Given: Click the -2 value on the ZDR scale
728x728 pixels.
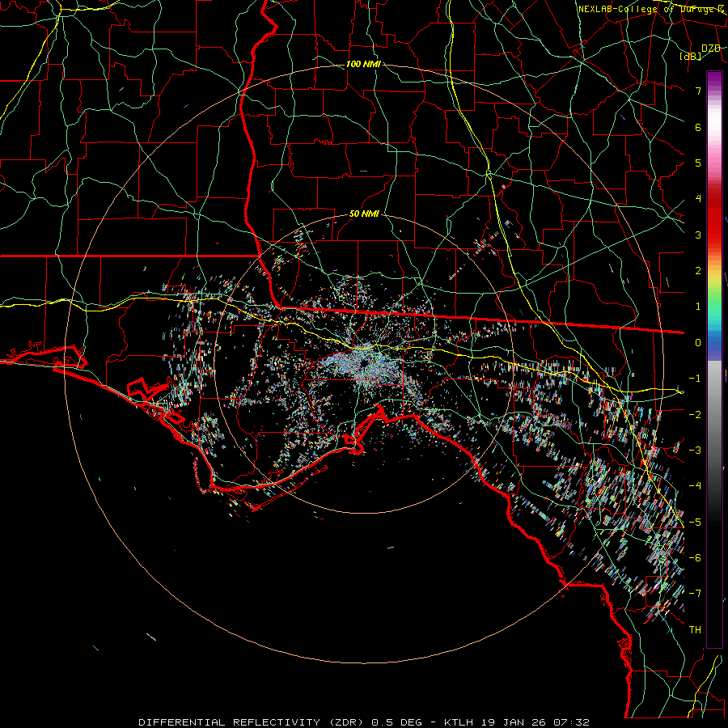Looking at the screenshot, I should click(x=695, y=415).
